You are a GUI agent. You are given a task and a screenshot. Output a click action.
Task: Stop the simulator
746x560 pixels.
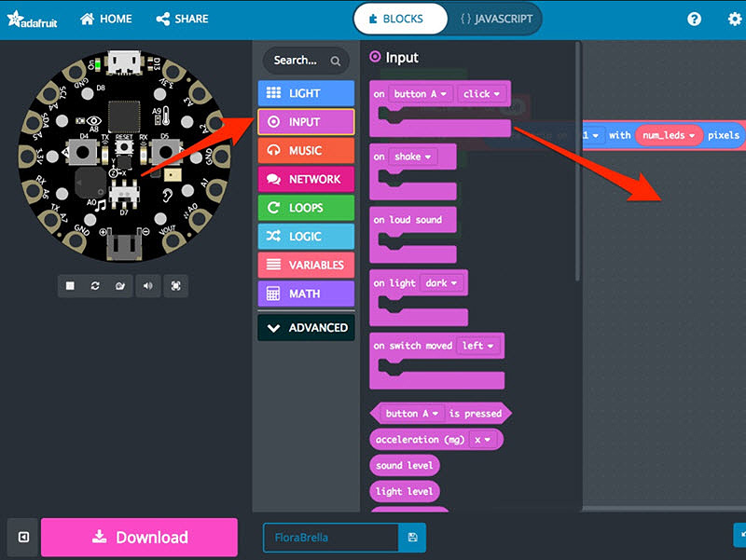point(70,285)
